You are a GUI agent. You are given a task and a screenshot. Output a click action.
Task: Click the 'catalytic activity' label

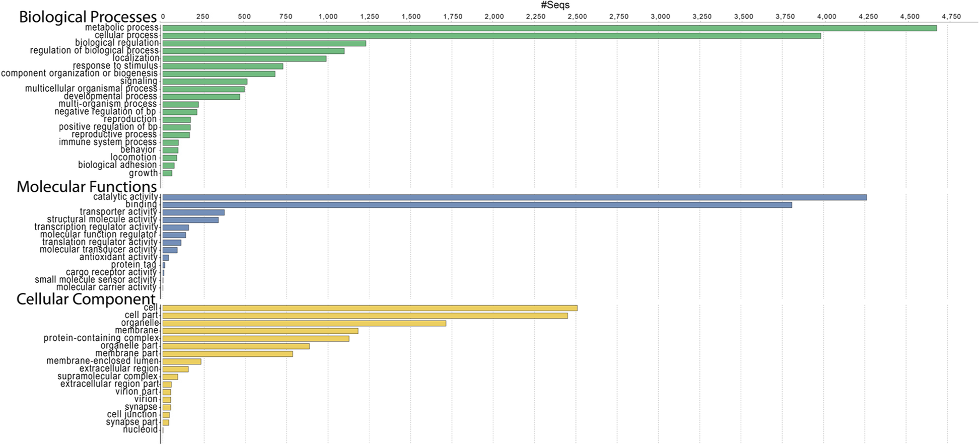point(125,197)
